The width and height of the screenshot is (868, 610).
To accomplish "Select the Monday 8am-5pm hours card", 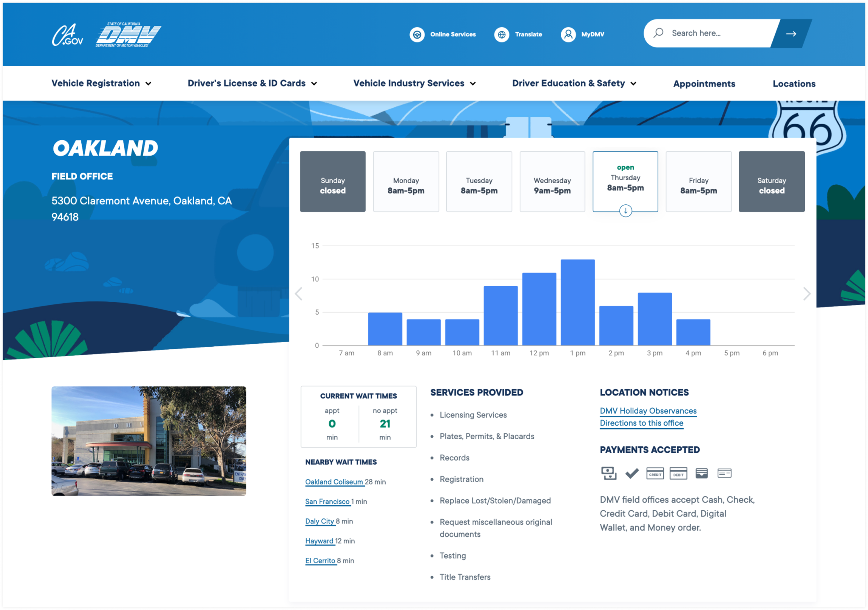I will pyautogui.click(x=406, y=181).
